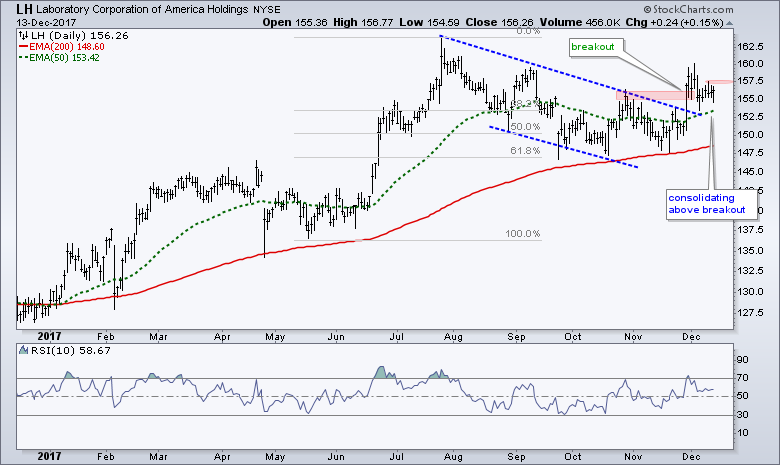The image size is (780, 465).
Task: Open the StockCharts.com copyright link
Action: coord(688,9)
